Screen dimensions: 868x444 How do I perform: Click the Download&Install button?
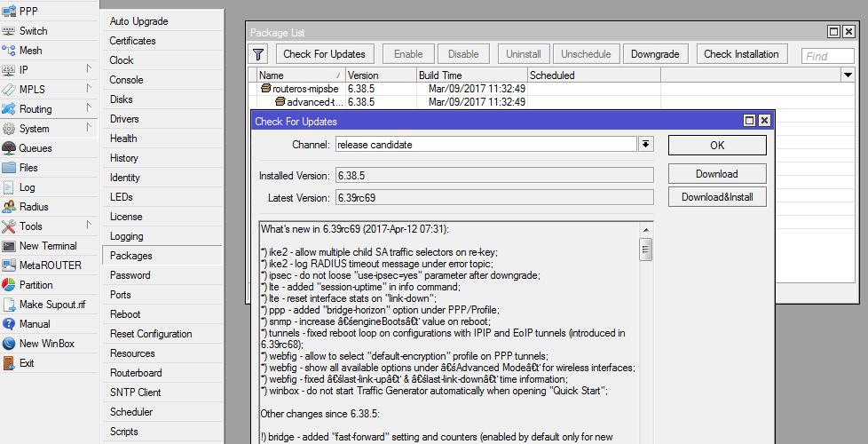click(x=717, y=197)
